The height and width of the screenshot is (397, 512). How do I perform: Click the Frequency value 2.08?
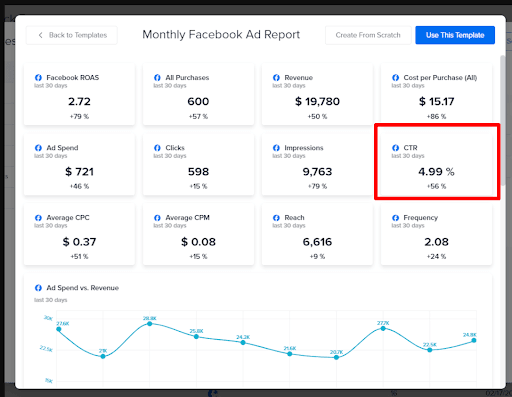click(x=436, y=242)
